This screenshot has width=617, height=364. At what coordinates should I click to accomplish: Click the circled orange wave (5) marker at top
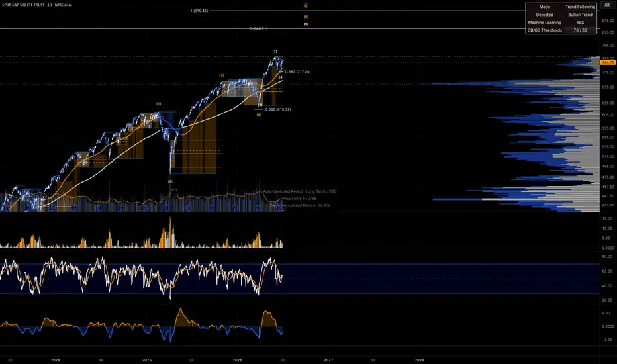coord(306,5)
